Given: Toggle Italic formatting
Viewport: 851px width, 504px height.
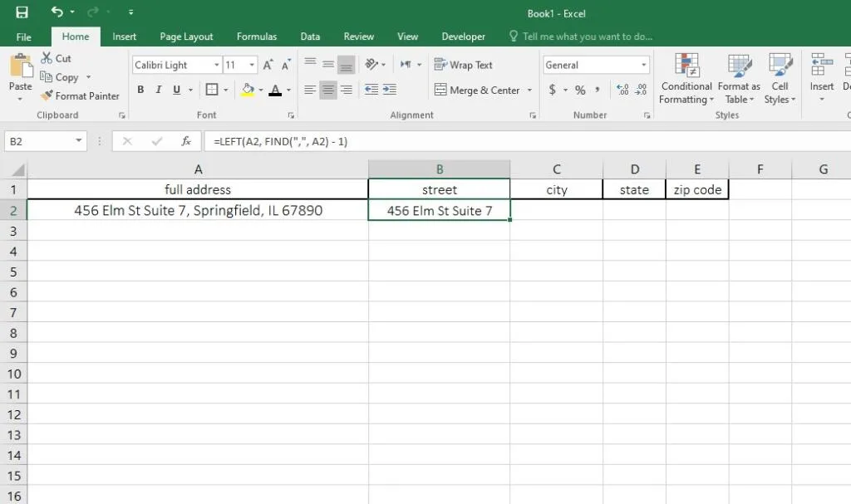Looking at the screenshot, I should click(159, 90).
